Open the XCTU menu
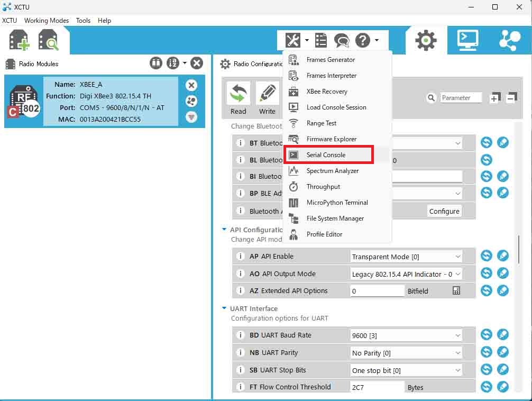This screenshot has height=401, width=532. (x=10, y=21)
